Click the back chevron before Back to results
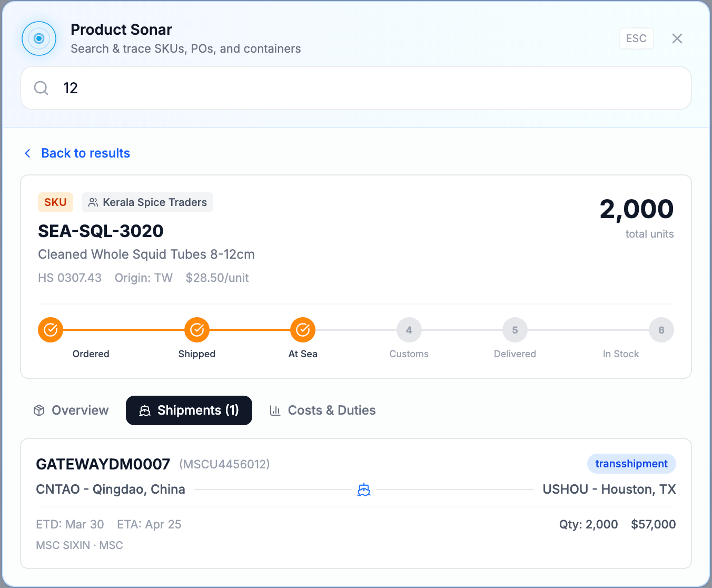 (27, 153)
